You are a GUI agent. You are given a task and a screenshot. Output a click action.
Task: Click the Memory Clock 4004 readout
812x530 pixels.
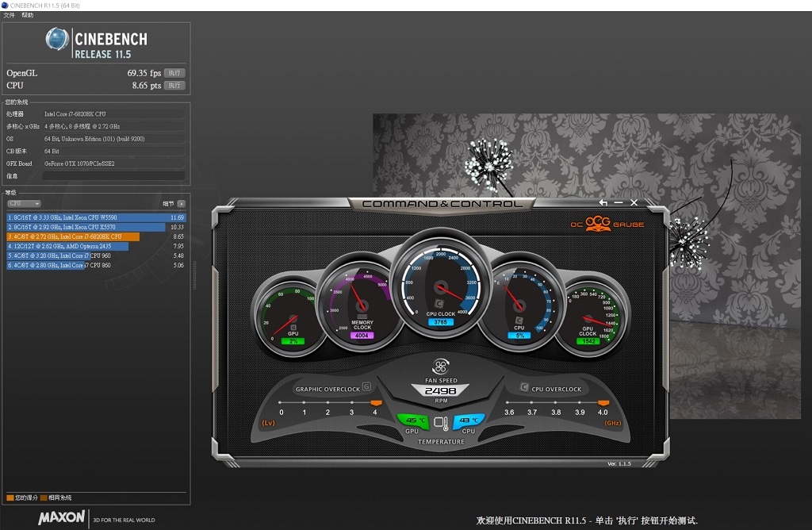[362, 335]
